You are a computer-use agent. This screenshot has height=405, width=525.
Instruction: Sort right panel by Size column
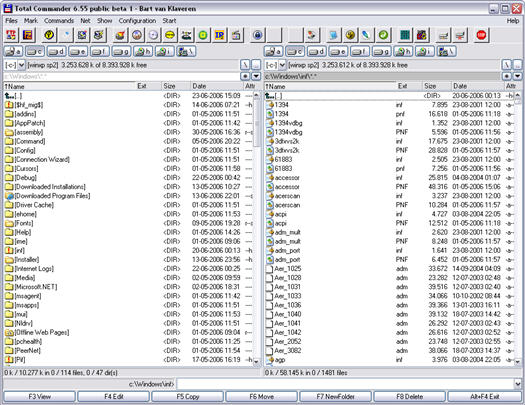[436, 86]
